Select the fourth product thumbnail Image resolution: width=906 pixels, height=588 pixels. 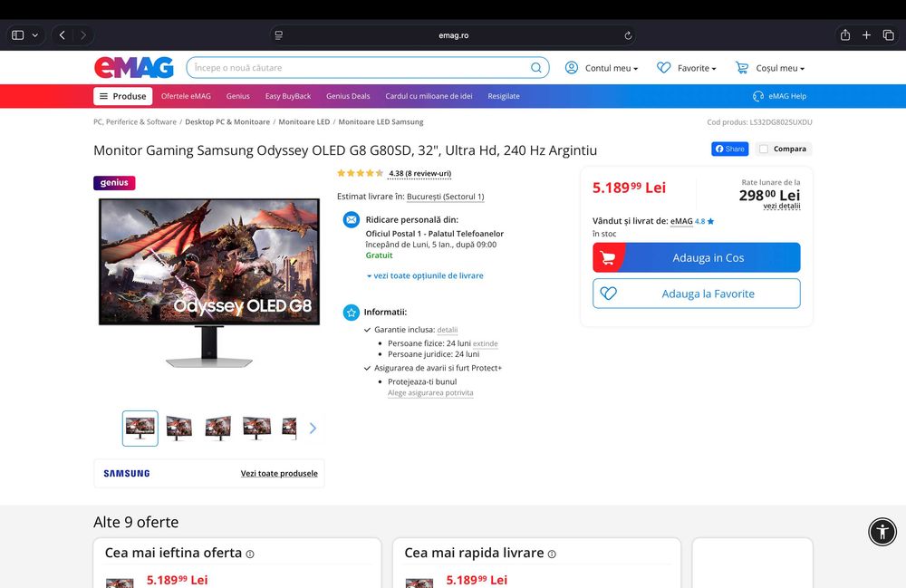point(256,428)
